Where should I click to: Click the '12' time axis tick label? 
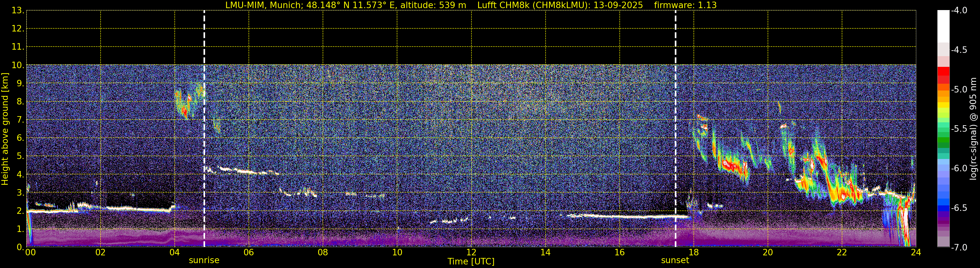click(471, 252)
